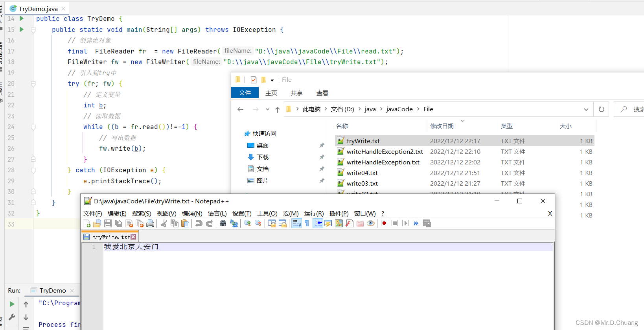Open Explorer 文件 ribbon tab
The image size is (644, 330).
tap(245, 93)
